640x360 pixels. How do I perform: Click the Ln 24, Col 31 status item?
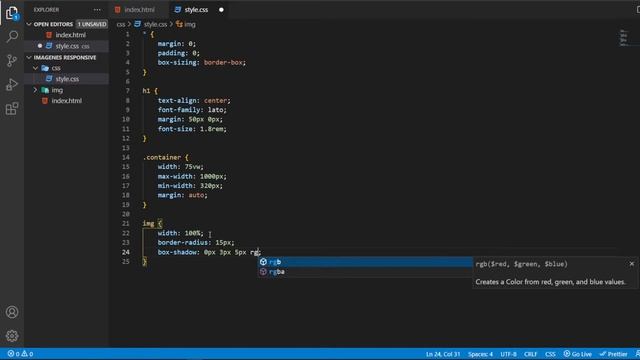(443, 354)
